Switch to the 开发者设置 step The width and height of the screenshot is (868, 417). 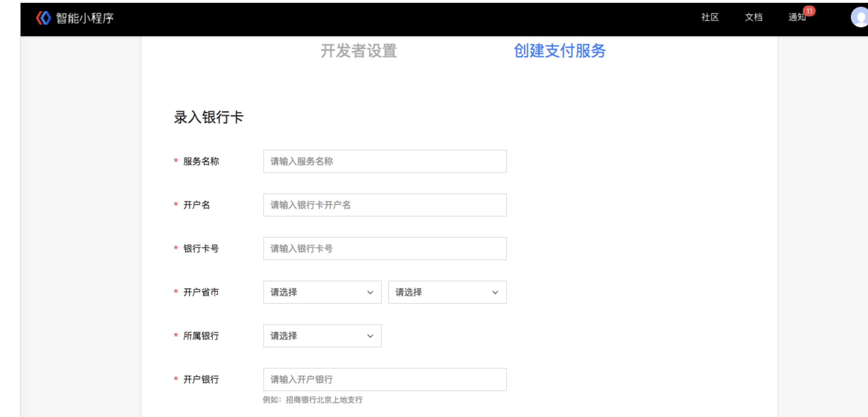tap(359, 51)
